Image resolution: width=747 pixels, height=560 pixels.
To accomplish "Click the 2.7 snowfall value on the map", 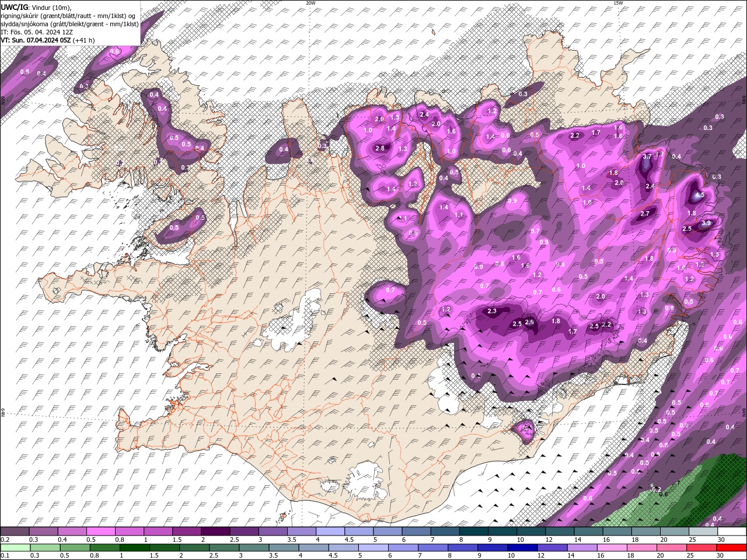I will click(645, 214).
